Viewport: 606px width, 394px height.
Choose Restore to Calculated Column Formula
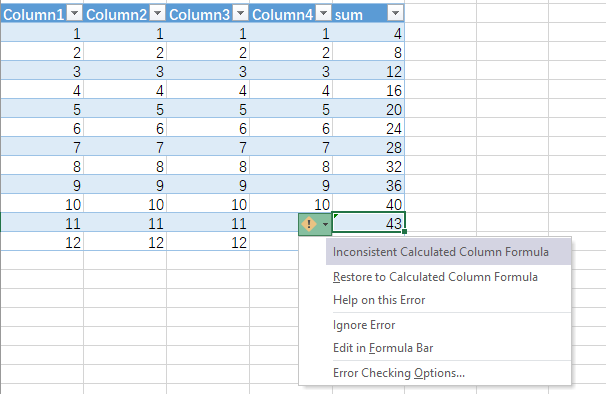pyautogui.click(x=435, y=277)
